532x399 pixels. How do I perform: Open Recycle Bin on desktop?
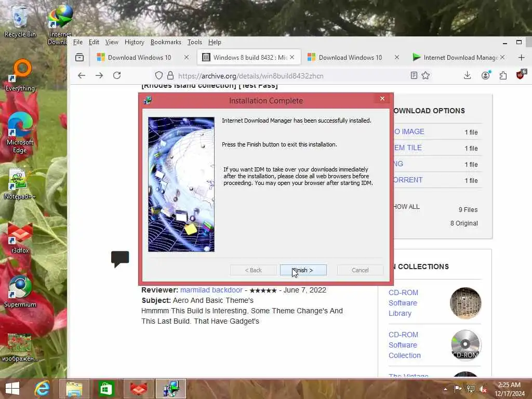[20, 21]
